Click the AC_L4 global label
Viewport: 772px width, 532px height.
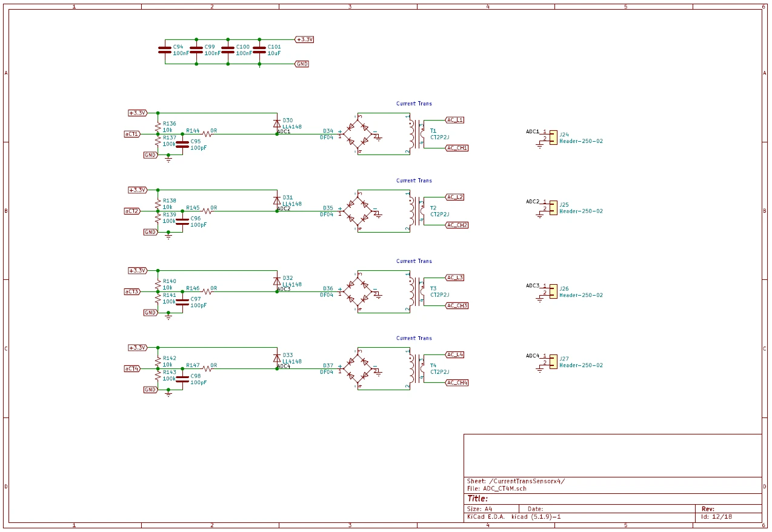tap(454, 354)
